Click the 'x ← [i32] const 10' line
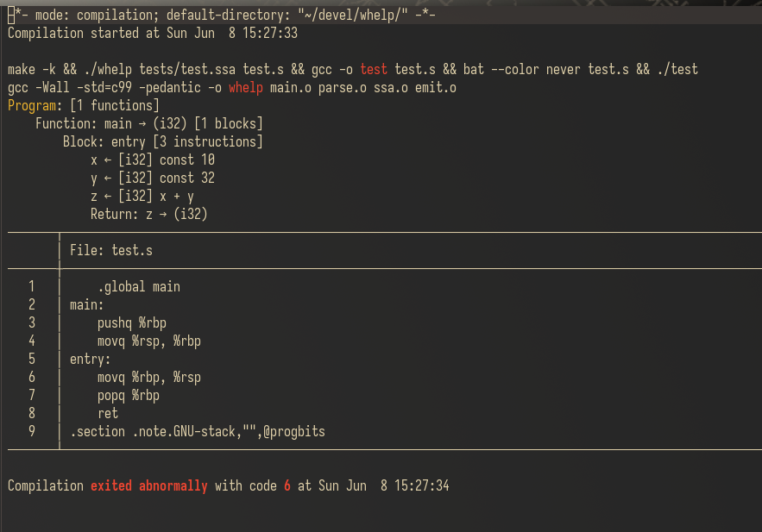The image size is (762, 532). point(153,160)
